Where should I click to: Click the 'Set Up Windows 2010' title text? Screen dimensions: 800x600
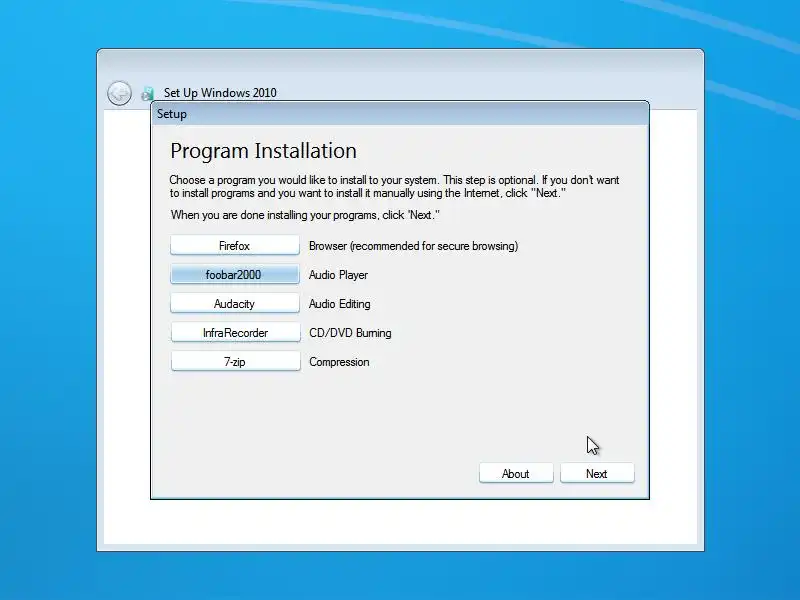[x=220, y=93]
